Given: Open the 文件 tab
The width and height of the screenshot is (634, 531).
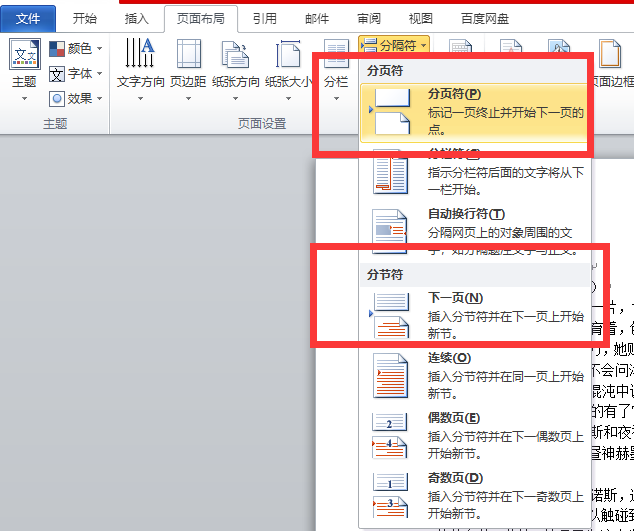Looking at the screenshot, I should [28, 19].
